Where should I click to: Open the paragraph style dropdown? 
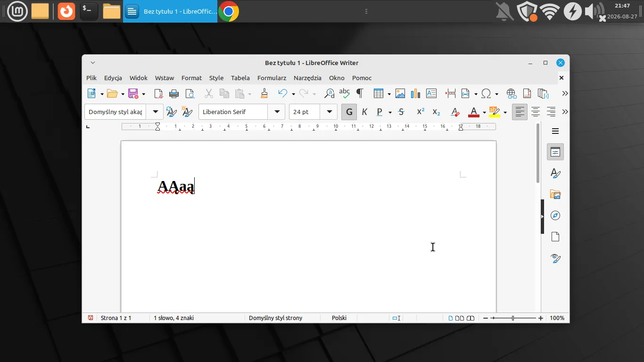point(155,112)
